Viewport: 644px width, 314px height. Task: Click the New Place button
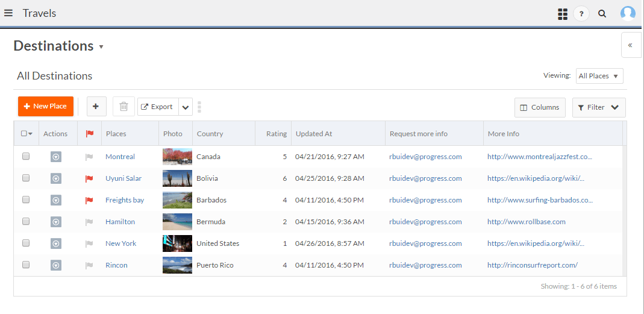[46, 106]
